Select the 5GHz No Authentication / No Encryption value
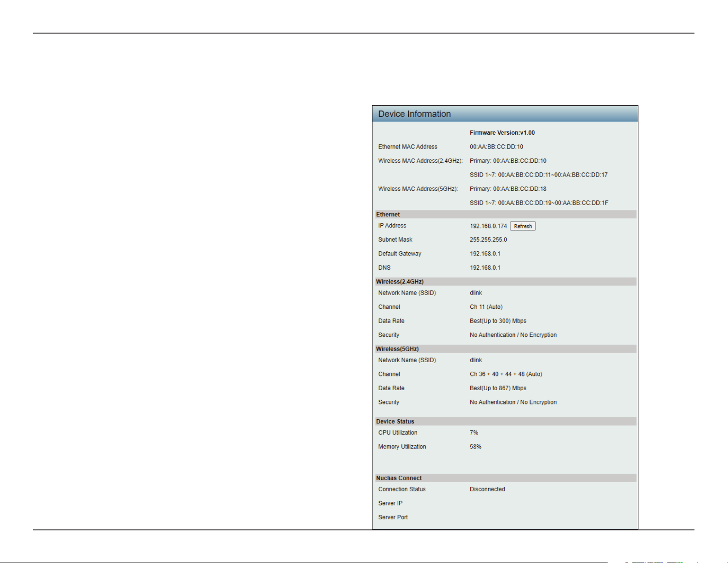728x563 pixels. point(513,402)
